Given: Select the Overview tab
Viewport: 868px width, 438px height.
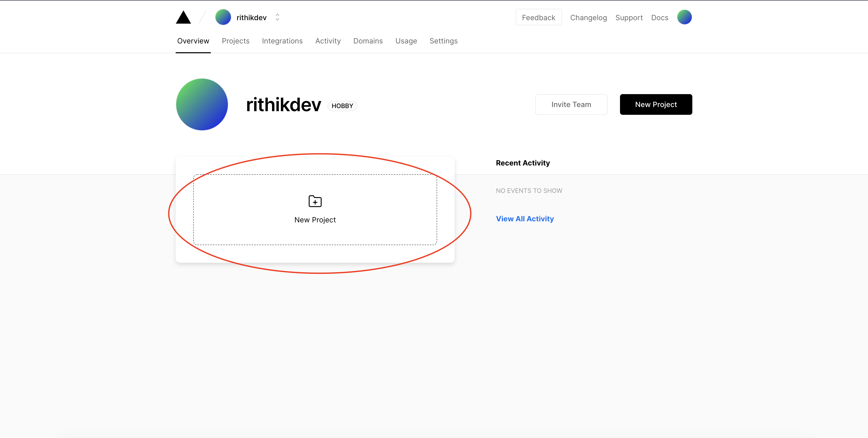Looking at the screenshot, I should (193, 41).
